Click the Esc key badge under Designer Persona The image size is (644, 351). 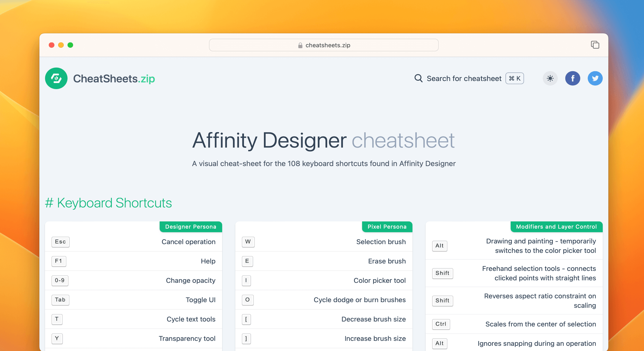(x=60, y=242)
